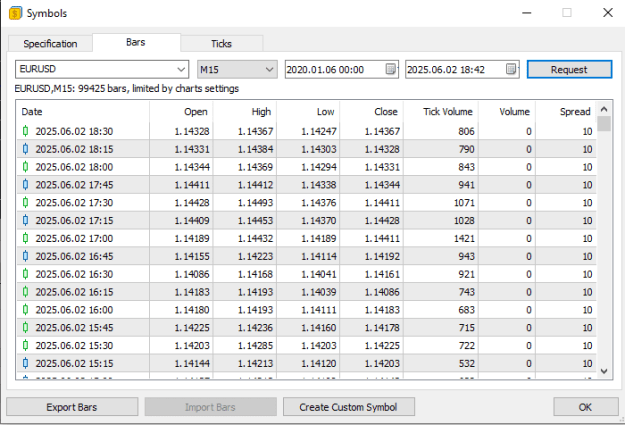Click the Volume column header
625x425 pixels.
[507, 112]
